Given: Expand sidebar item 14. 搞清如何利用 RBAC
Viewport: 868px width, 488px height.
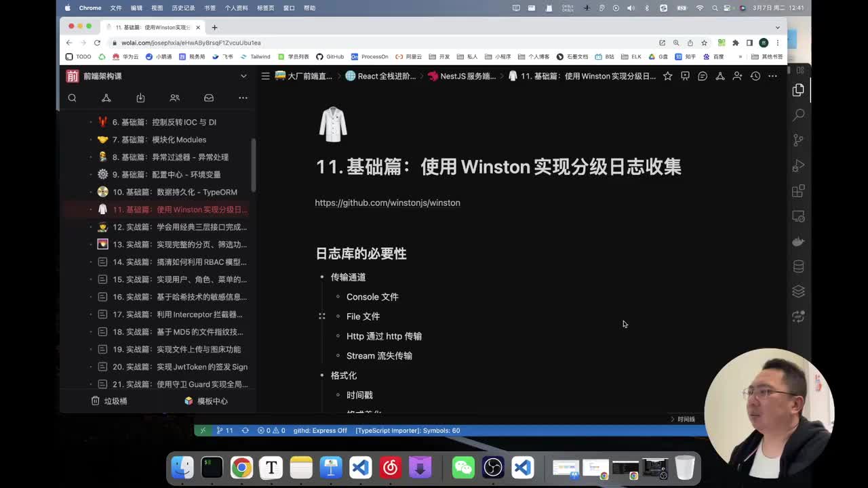Looking at the screenshot, I should point(91,262).
